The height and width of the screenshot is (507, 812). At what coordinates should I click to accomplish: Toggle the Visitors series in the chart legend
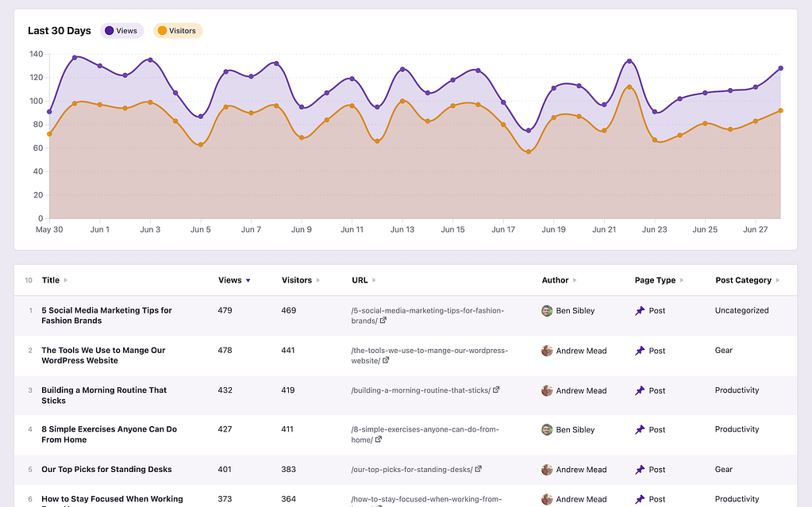coord(177,30)
